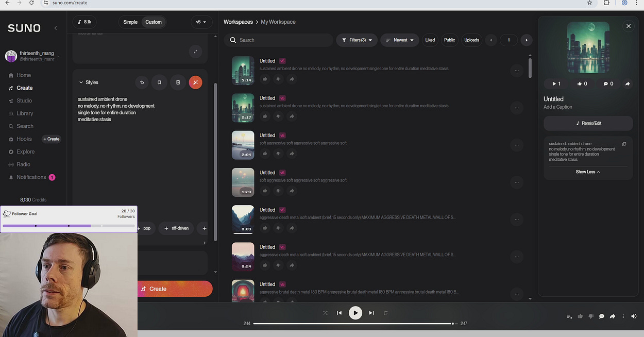Toggle the Liked filter
Screen dimensions: 644x337
pyautogui.click(x=430, y=40)
